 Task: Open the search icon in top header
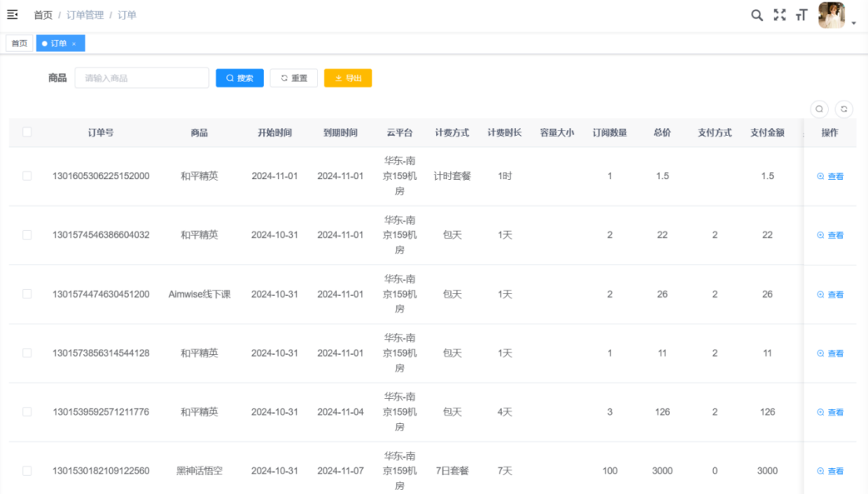coord(756,15)
